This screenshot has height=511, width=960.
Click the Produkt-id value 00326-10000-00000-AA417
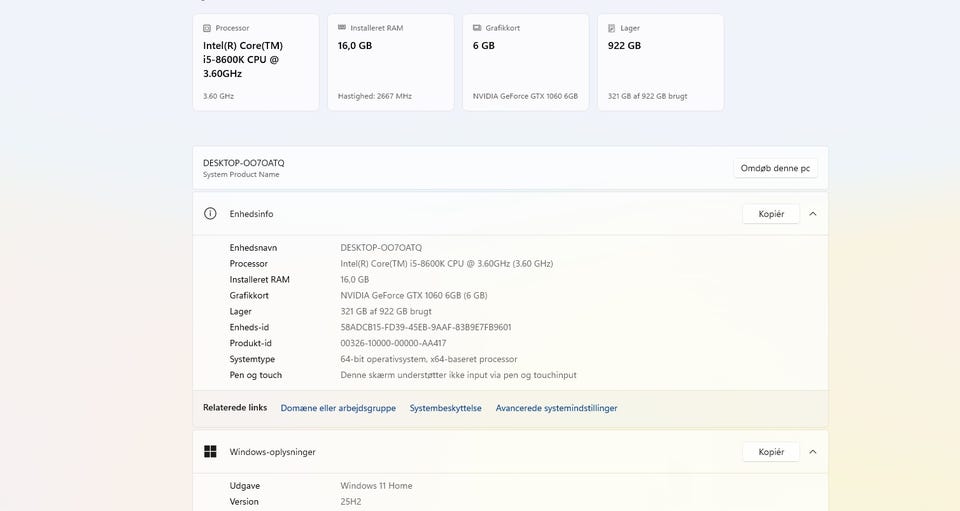coord(393,343)
